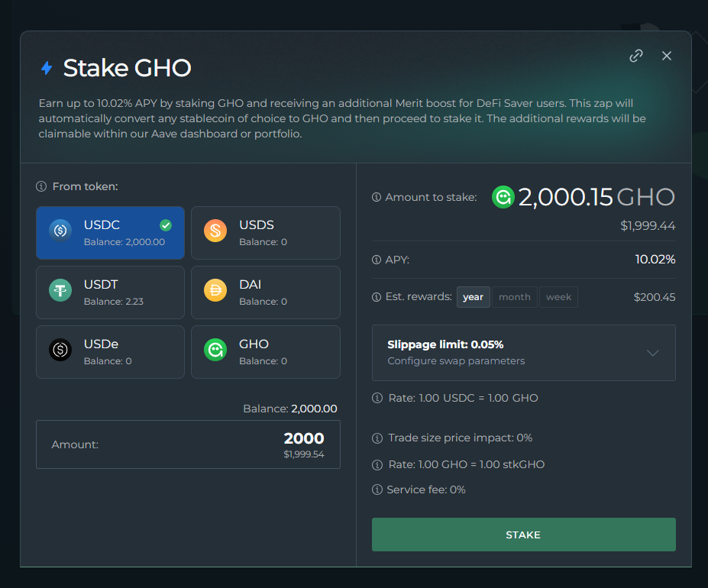Click the info icon next to Amount to stake
Image resolution: width=708 pixels, height=588 pixels.
pos(376,197)
